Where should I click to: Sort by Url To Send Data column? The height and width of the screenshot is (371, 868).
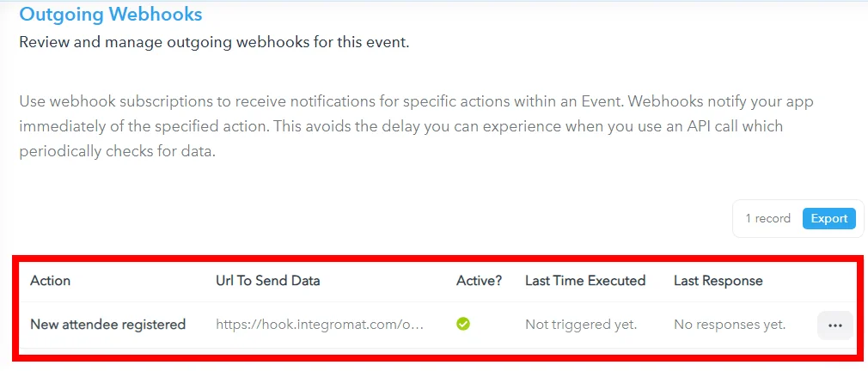click(x=268, y=280)
